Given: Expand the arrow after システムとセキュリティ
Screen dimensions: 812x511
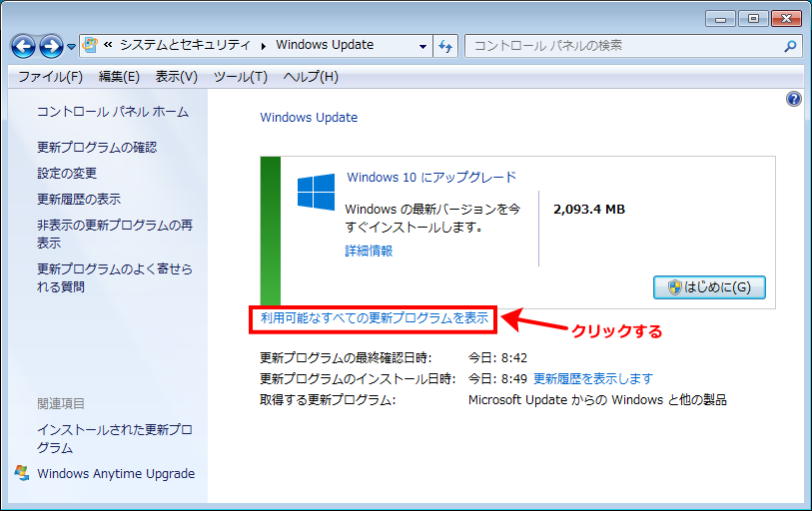Looking at the screenshot, I should pos(263,46).
